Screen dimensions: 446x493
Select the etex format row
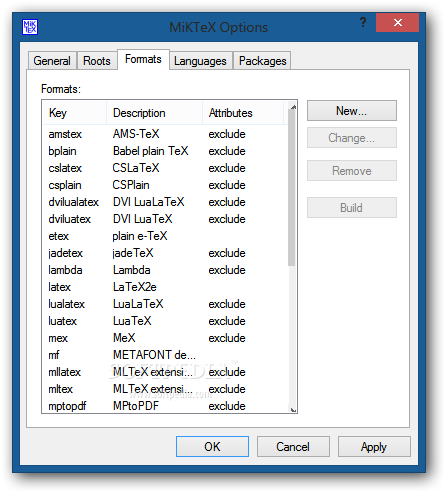[x=165, y=236]
